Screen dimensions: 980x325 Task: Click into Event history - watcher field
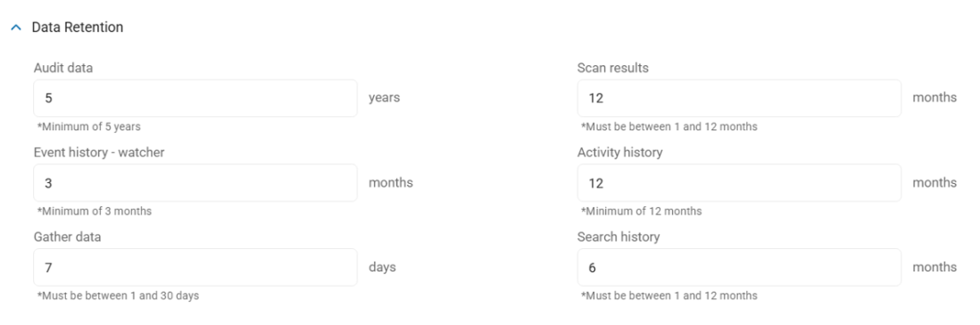(x=195, y=182)
